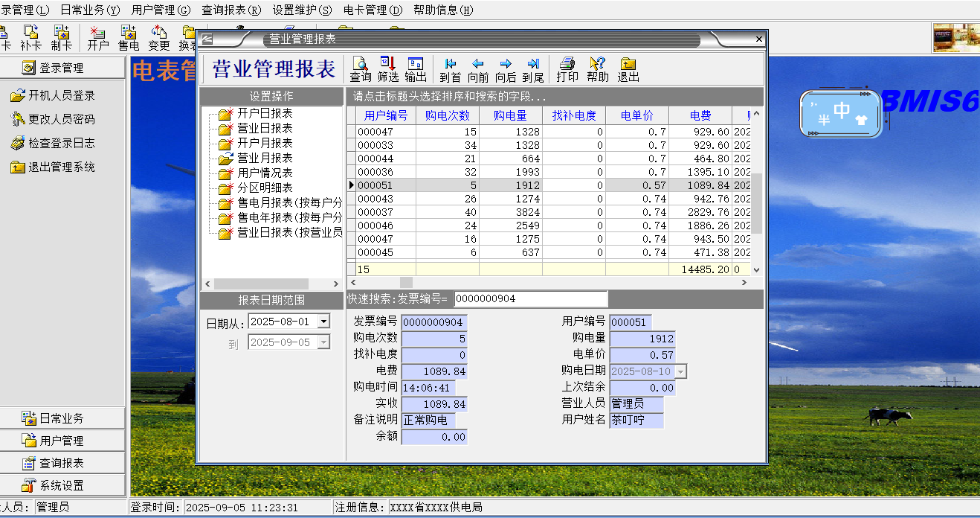Viewport: 980px width, 518px height.
Task: Open the 查询报表(R) menu
Action: coord(231,10)
